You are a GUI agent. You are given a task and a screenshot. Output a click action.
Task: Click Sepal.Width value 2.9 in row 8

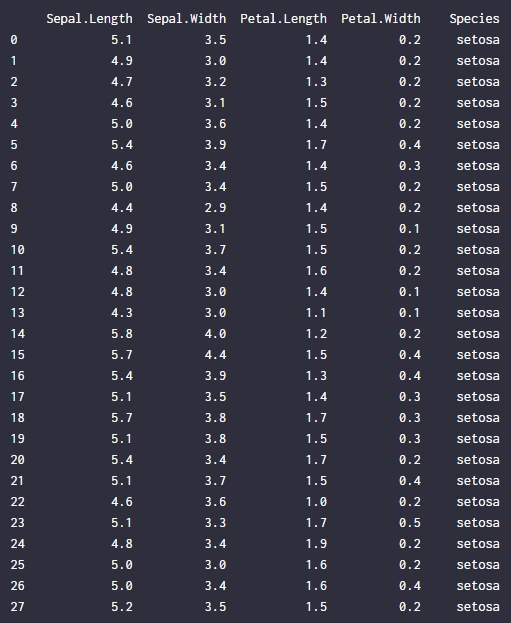[215, 208]
